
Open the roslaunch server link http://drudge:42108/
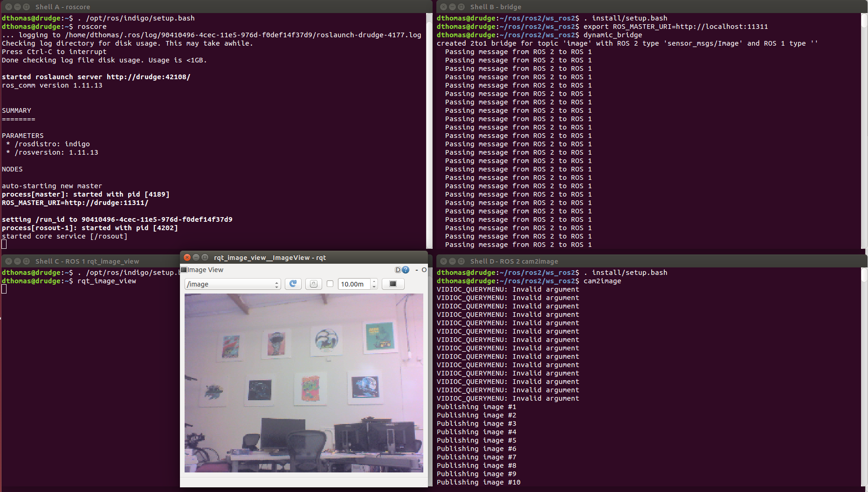point(148,77)
